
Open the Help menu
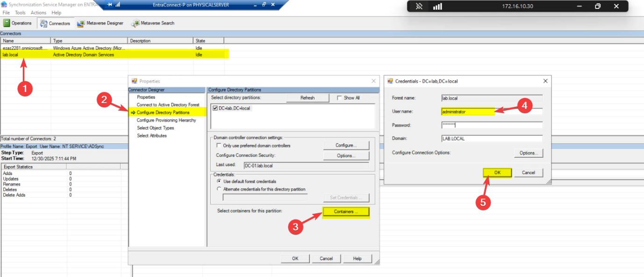pos(56,13)
